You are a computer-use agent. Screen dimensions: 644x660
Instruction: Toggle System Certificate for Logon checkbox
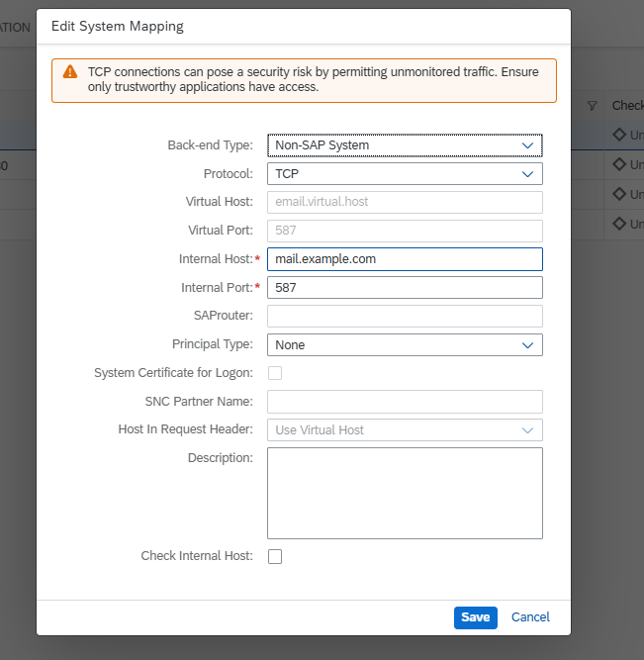click(275, 373)
